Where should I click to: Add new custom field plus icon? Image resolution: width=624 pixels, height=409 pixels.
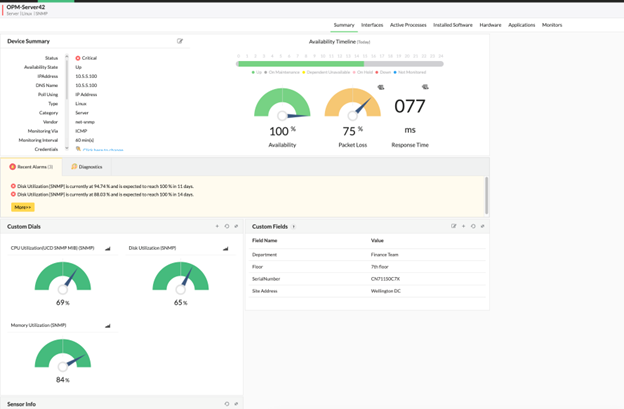(463, 226)
